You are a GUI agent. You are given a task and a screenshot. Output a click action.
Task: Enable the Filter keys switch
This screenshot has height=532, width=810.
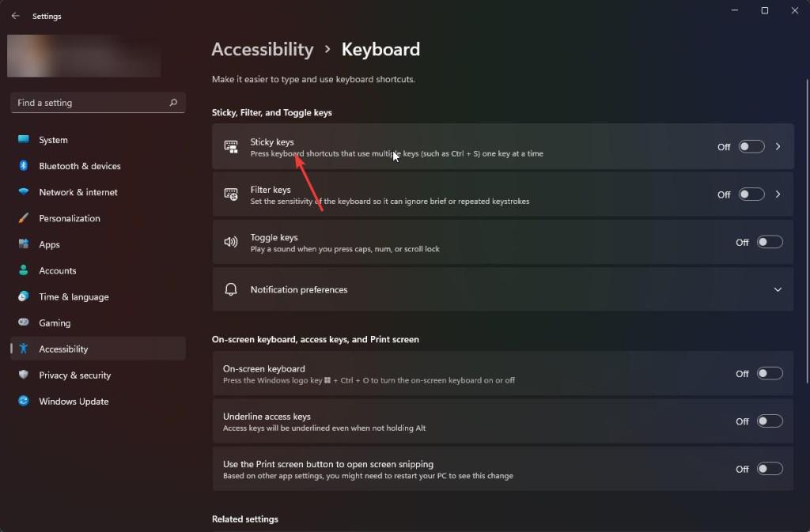click(751, 194)
